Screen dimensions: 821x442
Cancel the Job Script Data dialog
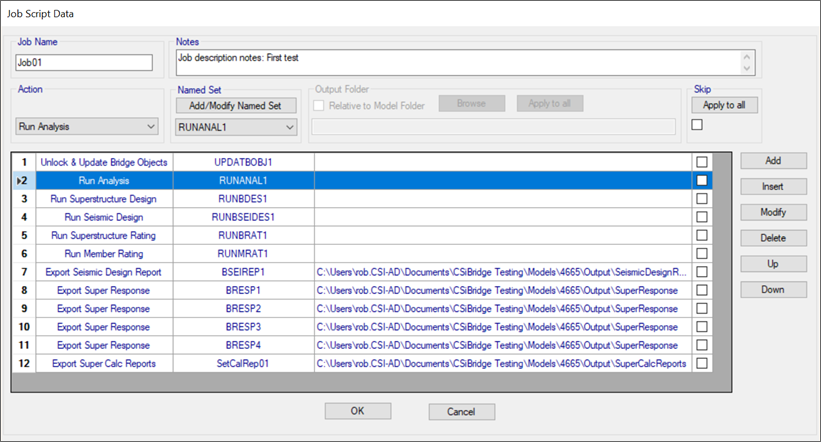461,411
